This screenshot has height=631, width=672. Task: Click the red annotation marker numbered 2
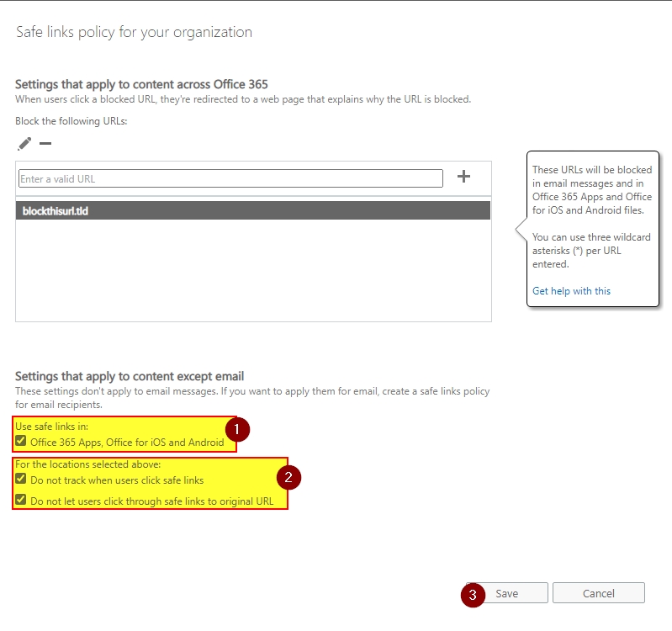coord(288,477)
